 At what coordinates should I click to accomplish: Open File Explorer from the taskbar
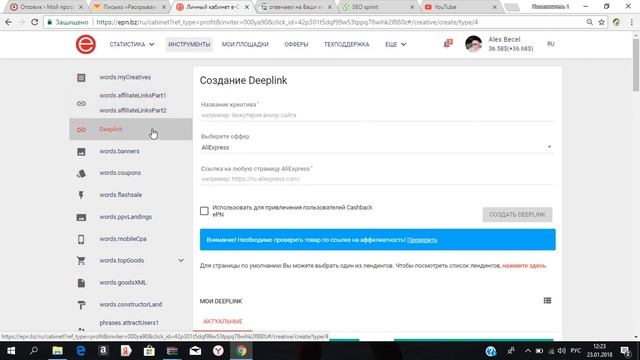[57, 351]
